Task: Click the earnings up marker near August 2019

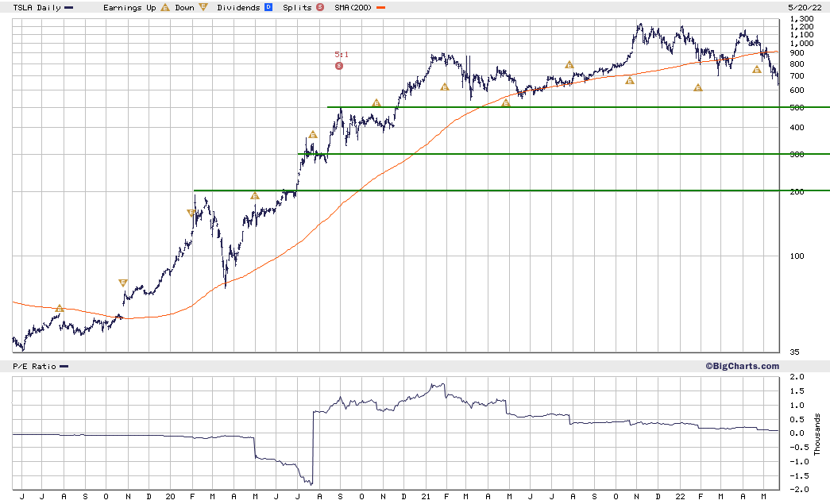Action: 60,308
